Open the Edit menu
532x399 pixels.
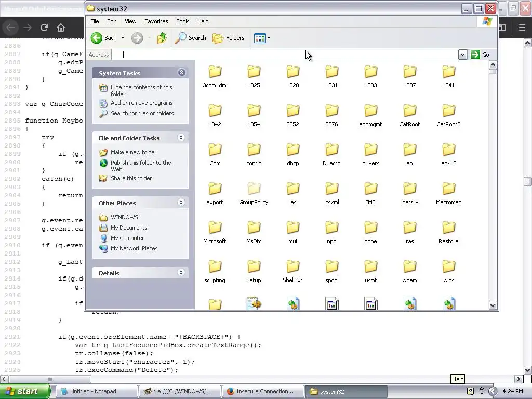click(x=112, y=21)
